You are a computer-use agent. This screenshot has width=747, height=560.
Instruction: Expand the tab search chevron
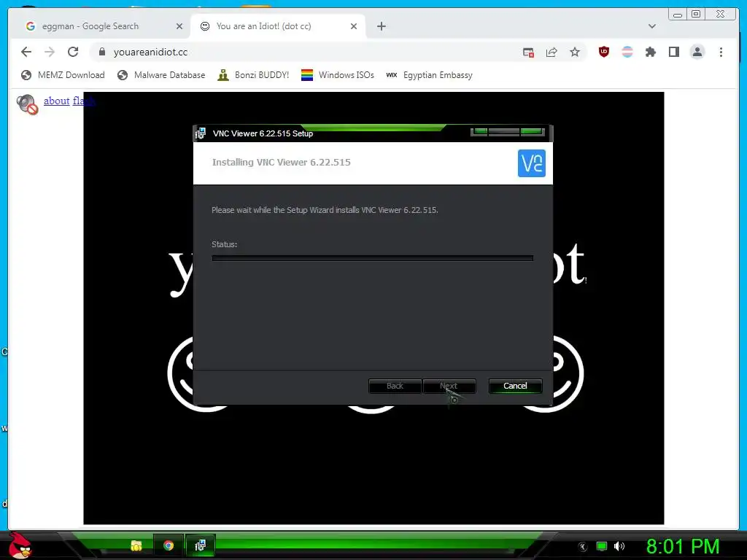(x=651, y=26)
